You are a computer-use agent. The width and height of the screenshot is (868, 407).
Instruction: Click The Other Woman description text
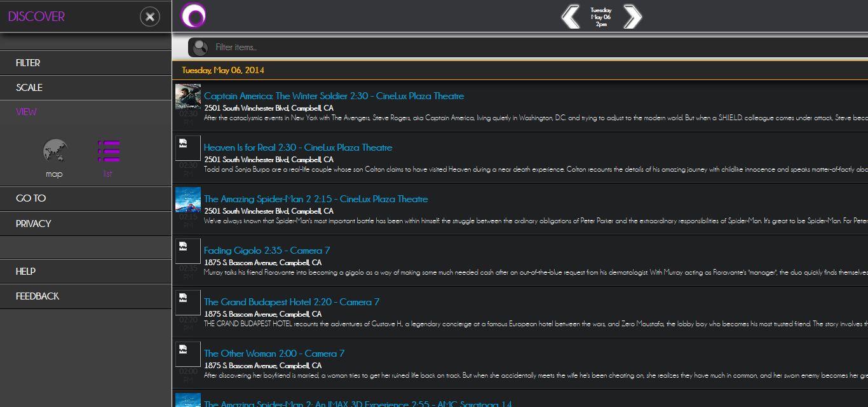pos(536,376)
